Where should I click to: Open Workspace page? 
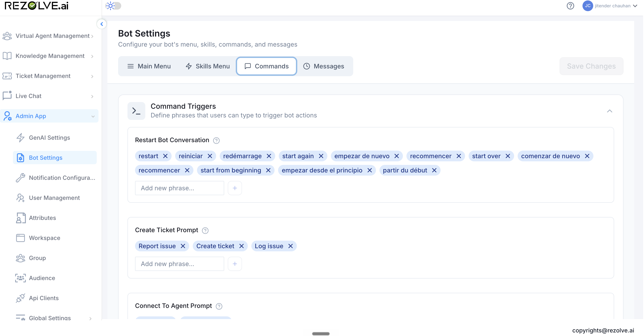55,238
